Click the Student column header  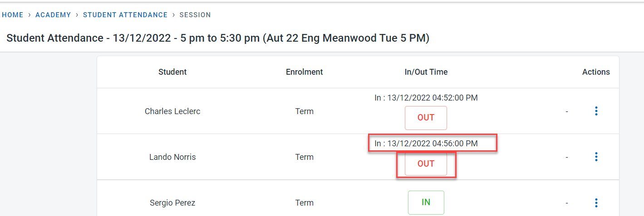(172, 72)
